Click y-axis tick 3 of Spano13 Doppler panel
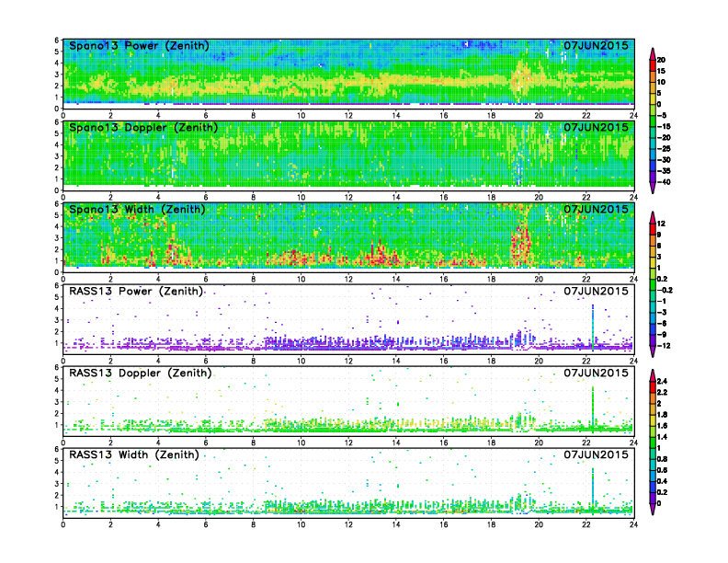The width and height of the screenshot is (728, 563). tap(57, 156)
